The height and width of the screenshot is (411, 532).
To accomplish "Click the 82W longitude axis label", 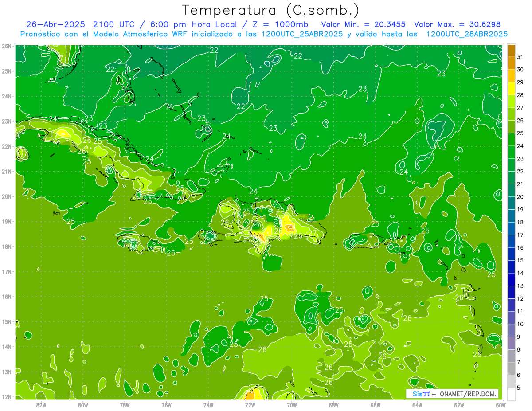I will pos(41,404).
